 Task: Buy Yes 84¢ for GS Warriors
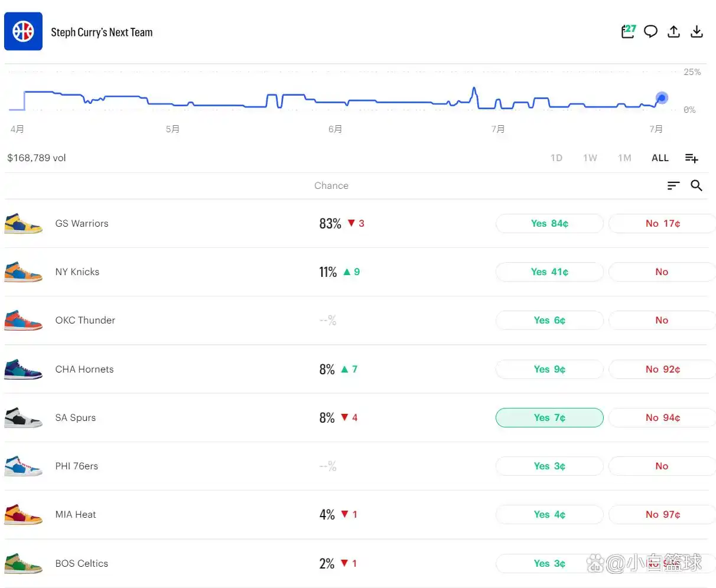[549, 223]
